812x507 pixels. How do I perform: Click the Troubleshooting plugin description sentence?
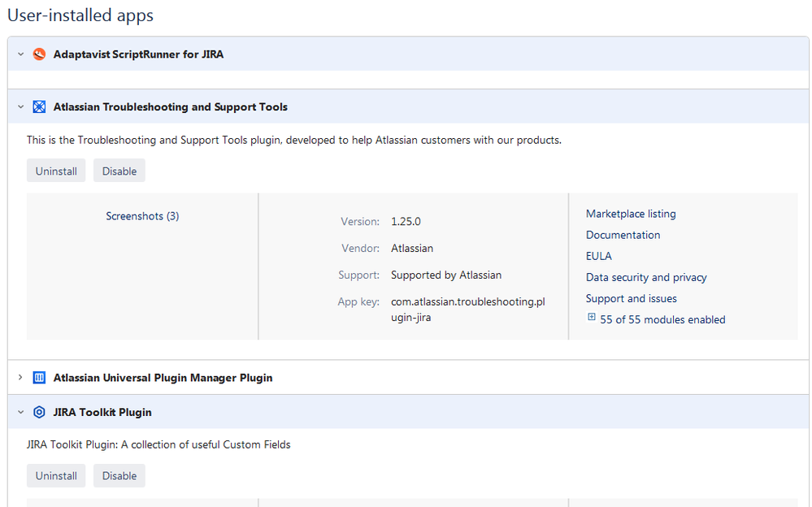click(294, 141)
